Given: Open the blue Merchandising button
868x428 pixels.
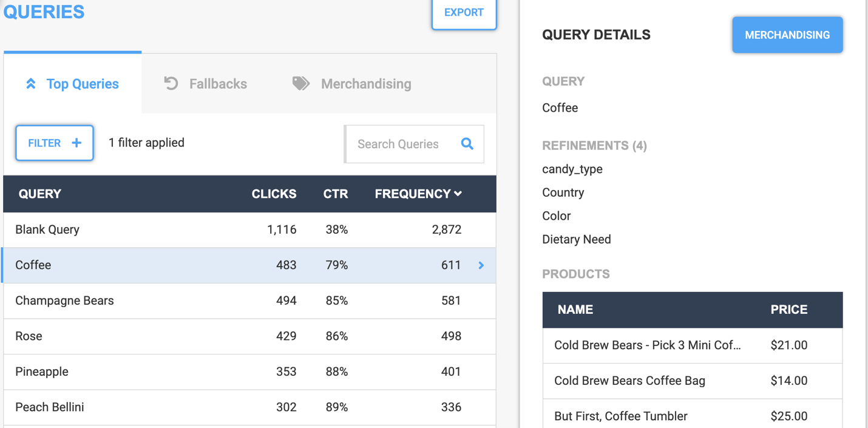Looking at the screenshot, I should pos(787,35).
